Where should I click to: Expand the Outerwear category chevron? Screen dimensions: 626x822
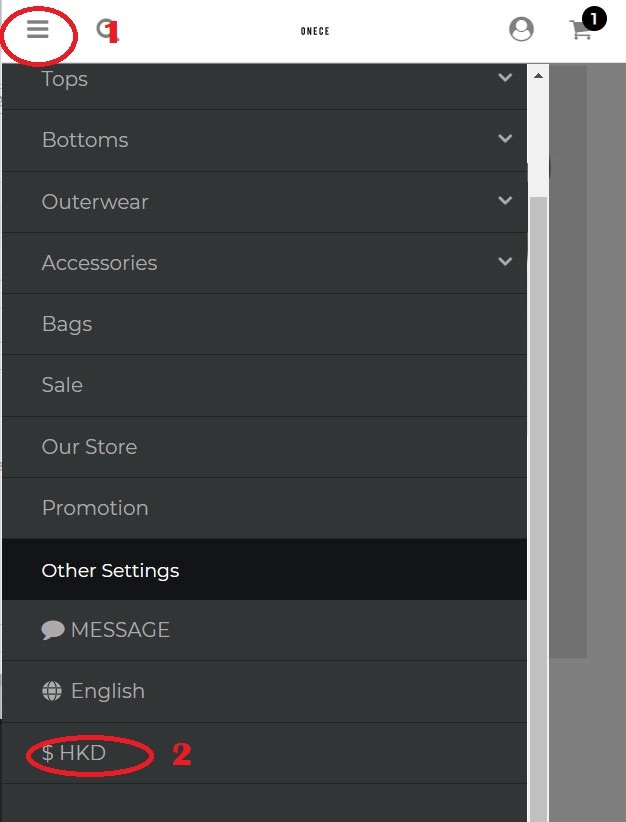click(x=505, y=201)
